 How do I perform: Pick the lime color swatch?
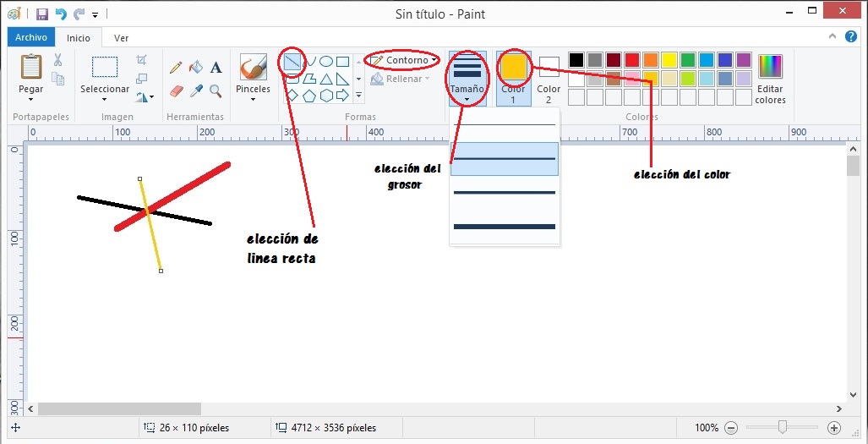tap(688, 79)
